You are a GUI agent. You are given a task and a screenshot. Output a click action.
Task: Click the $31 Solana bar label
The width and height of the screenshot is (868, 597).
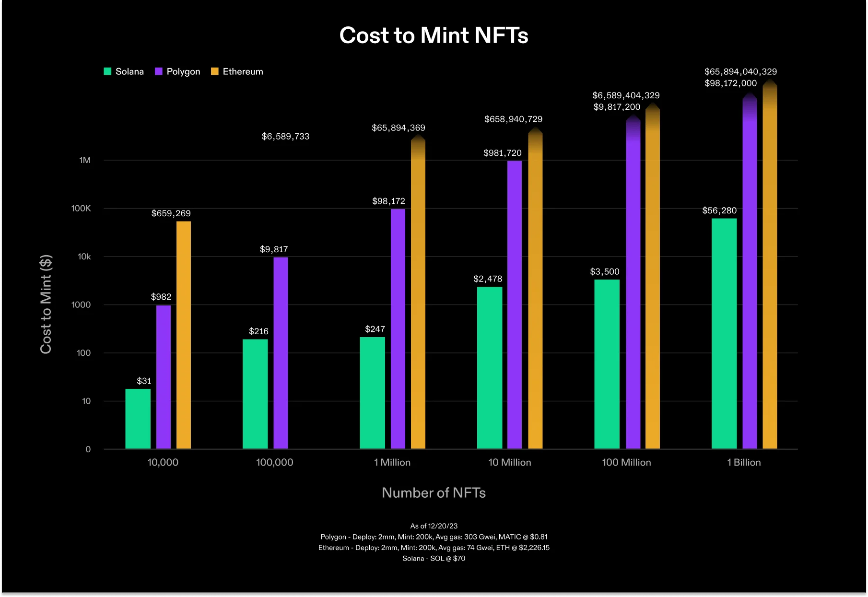pyautogui.click(x=144, y=381)
